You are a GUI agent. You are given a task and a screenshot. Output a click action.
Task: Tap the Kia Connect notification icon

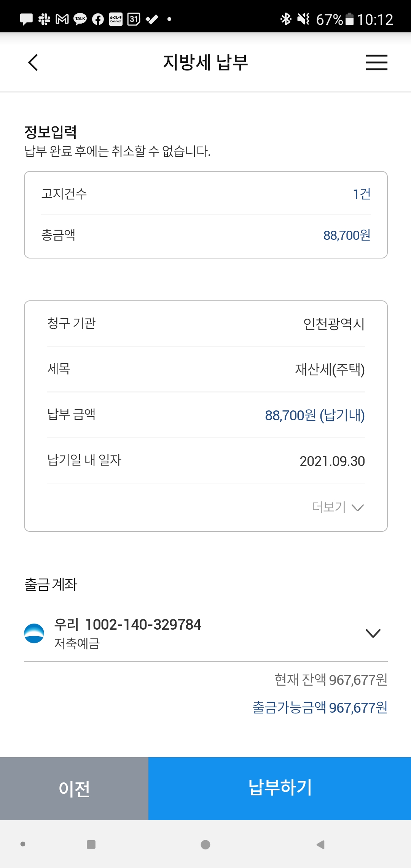coord(116,19)
